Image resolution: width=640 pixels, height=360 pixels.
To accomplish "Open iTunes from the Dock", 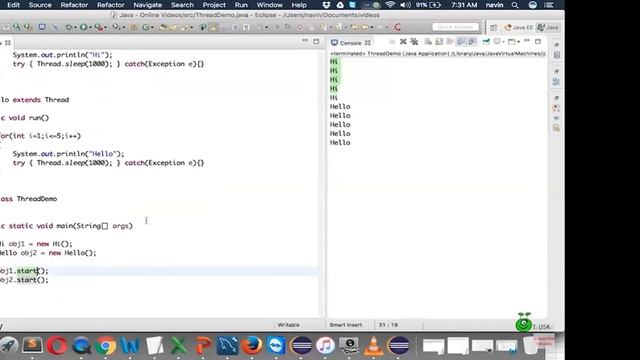I will tap(325, 345).
